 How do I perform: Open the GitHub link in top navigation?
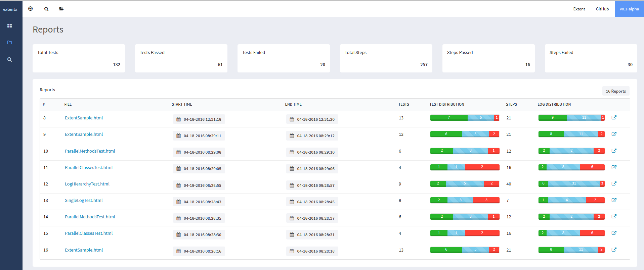point(602,9)
